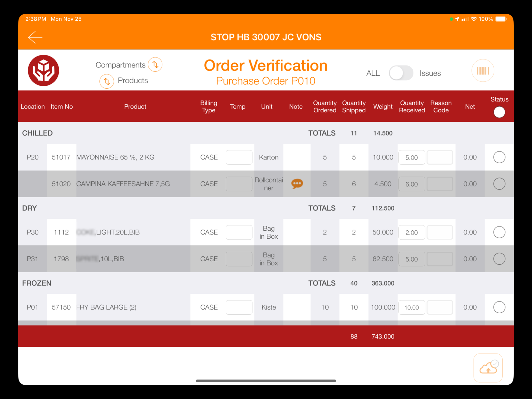Edit Quantity Received 6.00 field
Viewport: 532px width, 399px height.
click(x=412, y=184)
